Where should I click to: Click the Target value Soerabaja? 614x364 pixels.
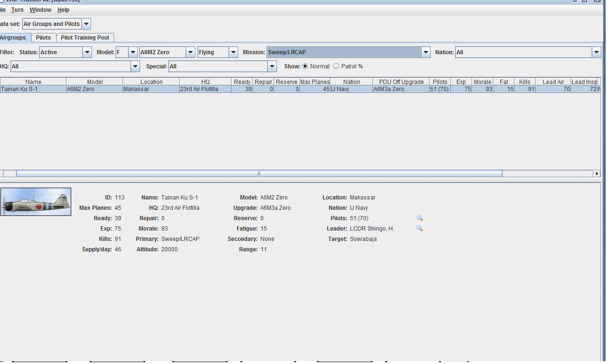pos(363,239)
